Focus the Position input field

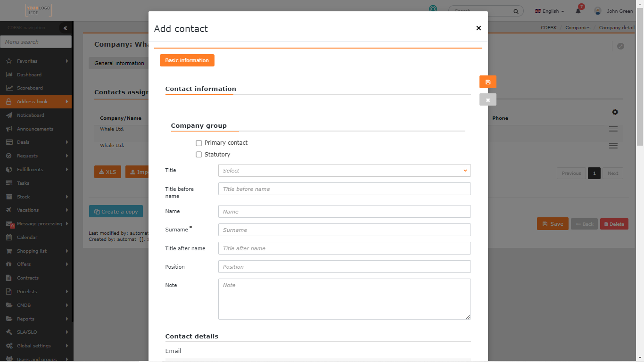(x=345, y=267)
